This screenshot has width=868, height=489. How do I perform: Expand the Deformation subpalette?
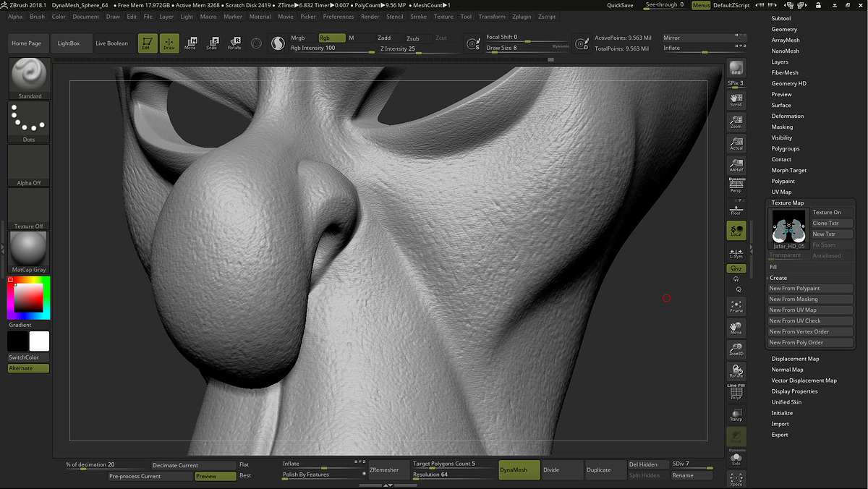tap(788, 116)
